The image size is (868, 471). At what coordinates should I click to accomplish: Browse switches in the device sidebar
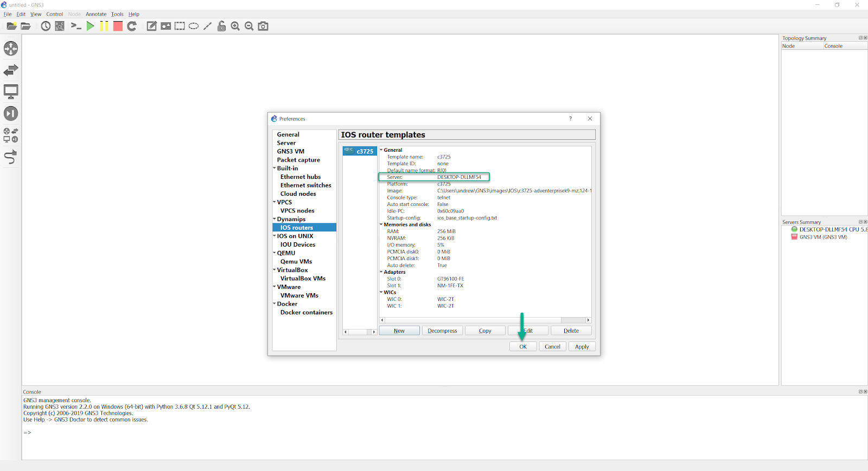[11, 70]
